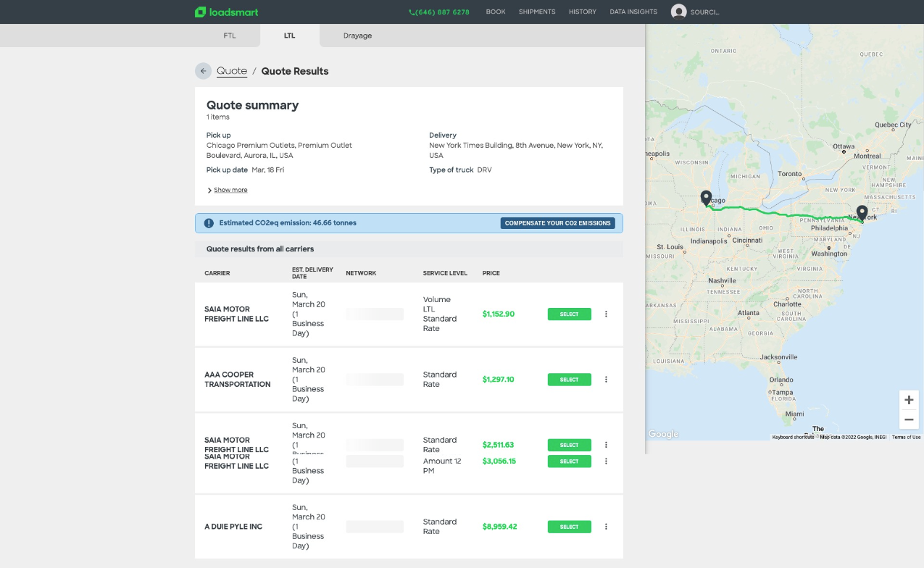Click the New York delivery map pin
Screen dimensions: 924x568
point(862,213)
